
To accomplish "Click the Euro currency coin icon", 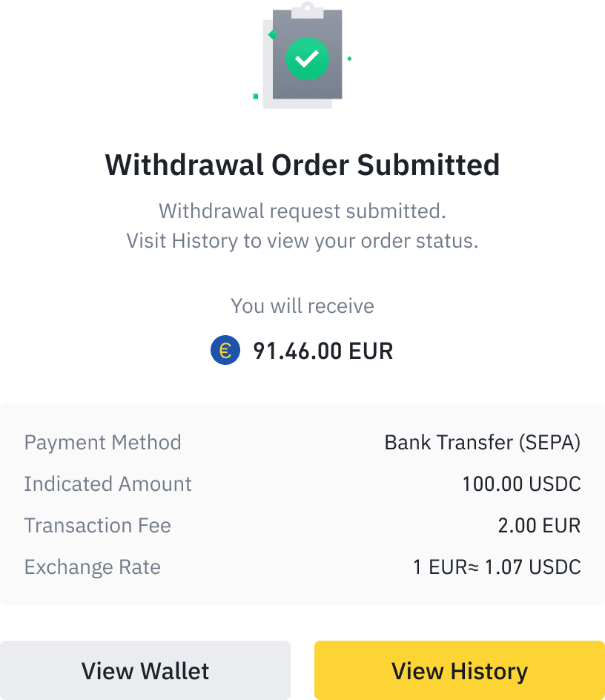I will point(225,350).
